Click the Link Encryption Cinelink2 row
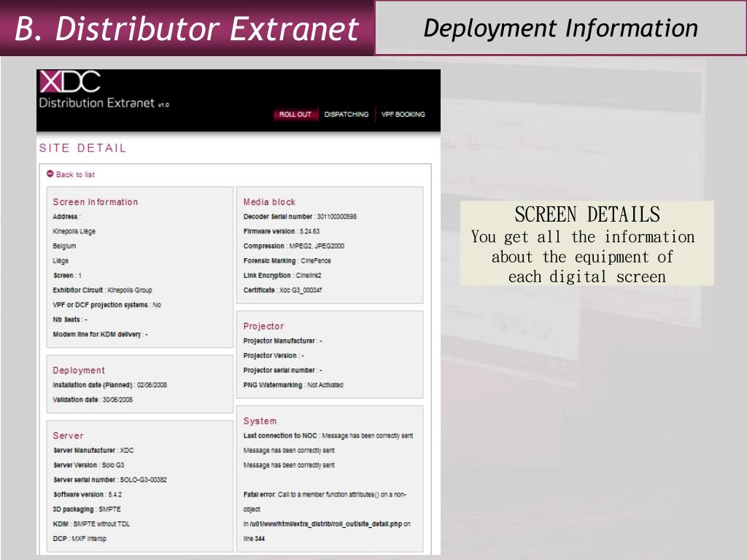Screen dimensions: 747x560 (282, 276)
